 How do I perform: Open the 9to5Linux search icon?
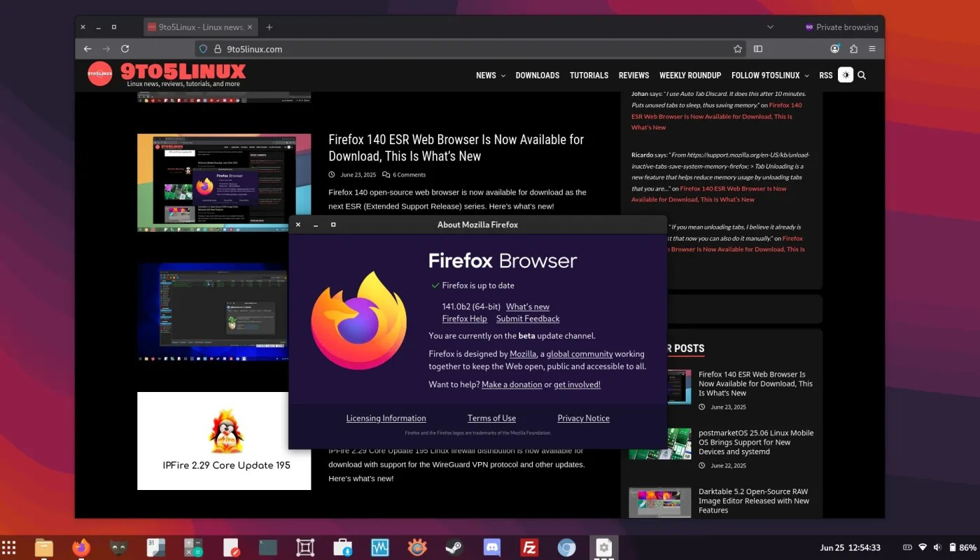[862, 75]
